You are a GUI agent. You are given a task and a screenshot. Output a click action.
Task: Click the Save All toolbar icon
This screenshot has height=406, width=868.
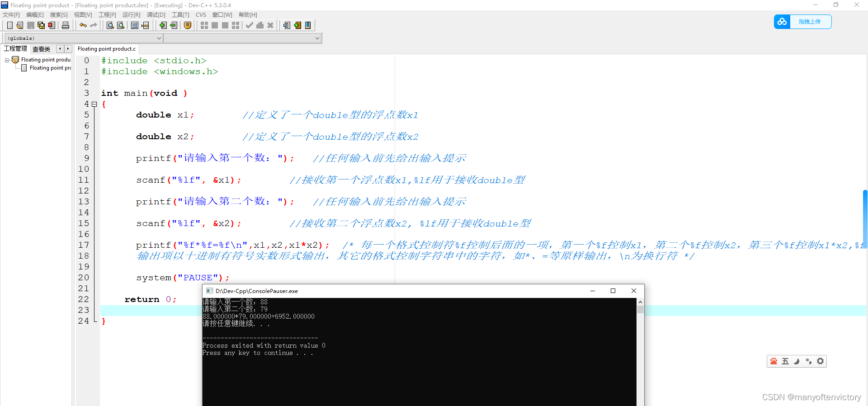click(x=41, y=25)
